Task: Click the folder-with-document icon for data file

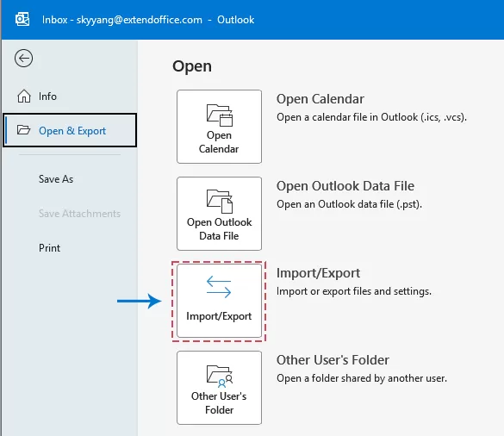Action: [x=220, y=202]
